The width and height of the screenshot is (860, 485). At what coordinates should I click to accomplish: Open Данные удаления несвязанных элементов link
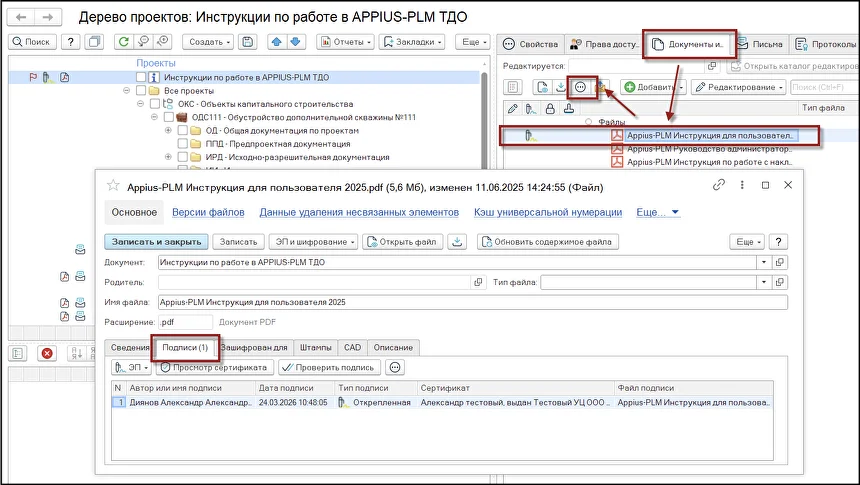click(359, 212)
